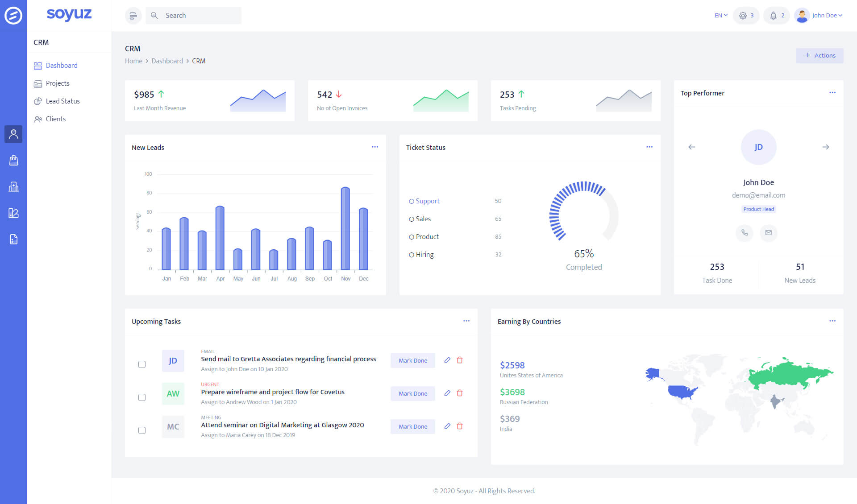Go to Lead Status in sidebar
The width and height of the screenshot is (857, 504).
[62, 101]
